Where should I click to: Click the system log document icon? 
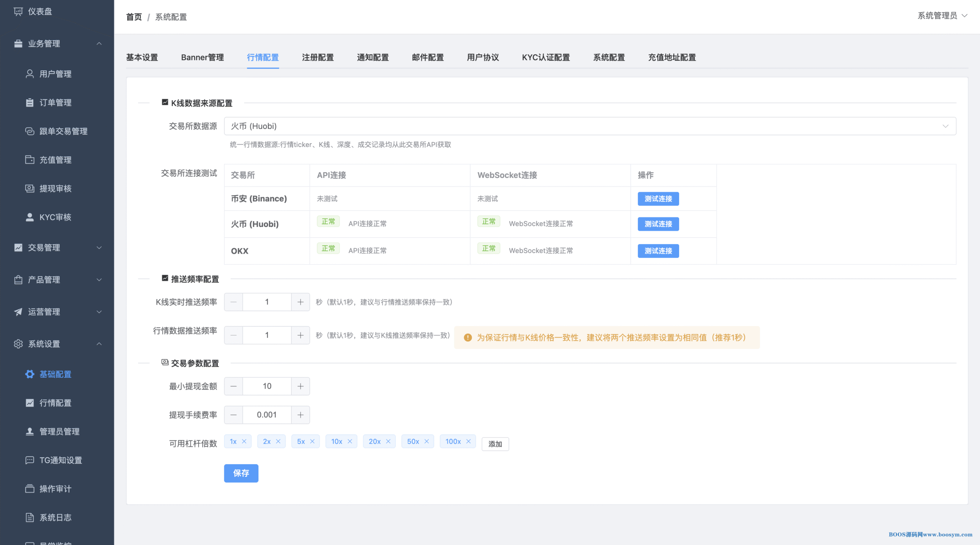(29, 517)
